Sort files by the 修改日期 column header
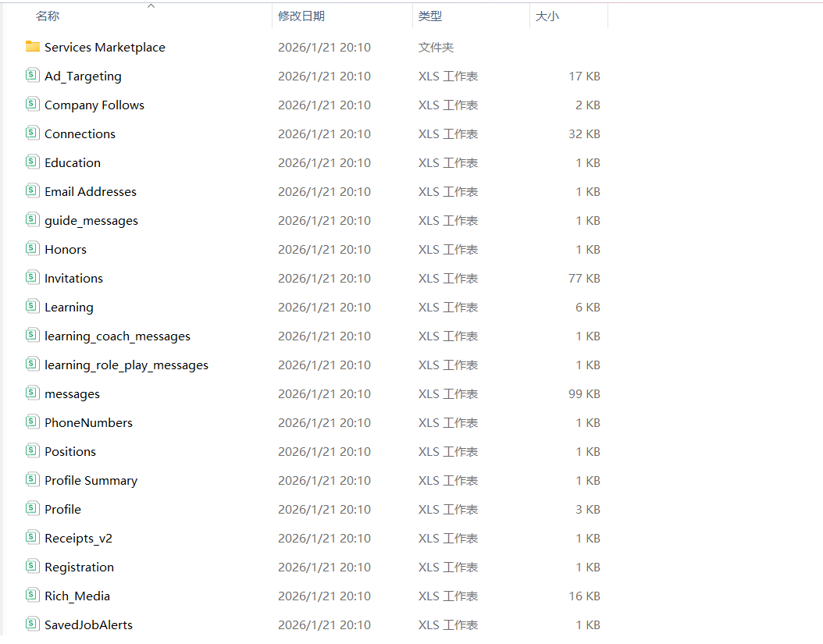823x644 pixels. 299,15
